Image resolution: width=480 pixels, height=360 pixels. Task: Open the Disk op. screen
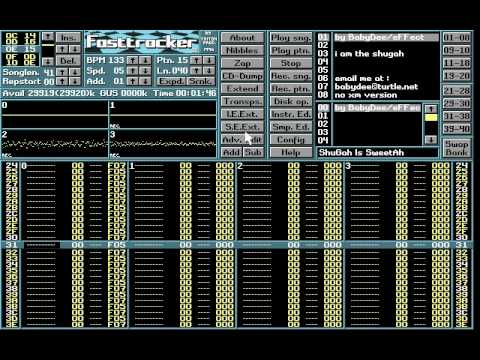[291, 101]
